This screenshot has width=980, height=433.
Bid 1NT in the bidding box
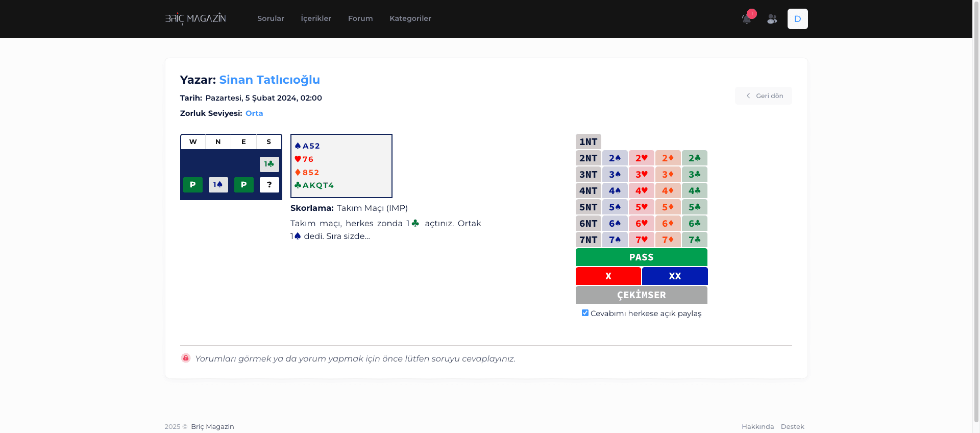coord(589,141)
